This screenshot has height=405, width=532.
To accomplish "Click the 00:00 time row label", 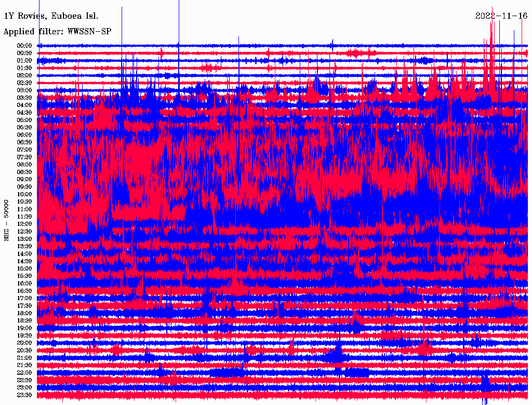I will click(24, 46).
